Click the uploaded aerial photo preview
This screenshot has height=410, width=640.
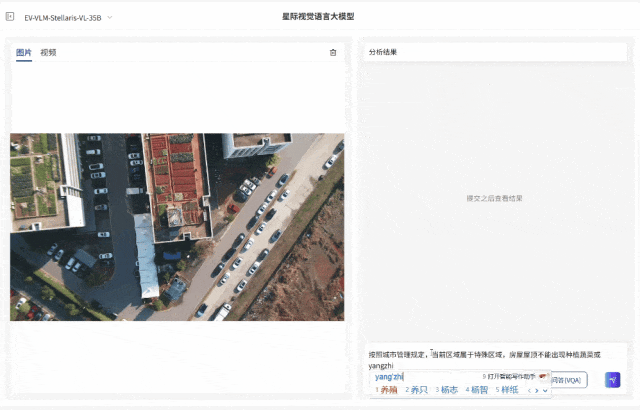[177, 227]
